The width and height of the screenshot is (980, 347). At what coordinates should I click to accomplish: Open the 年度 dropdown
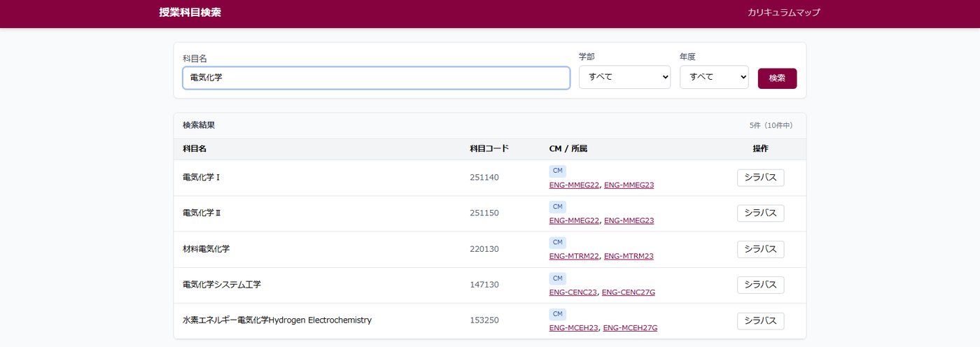pos(714,77)
